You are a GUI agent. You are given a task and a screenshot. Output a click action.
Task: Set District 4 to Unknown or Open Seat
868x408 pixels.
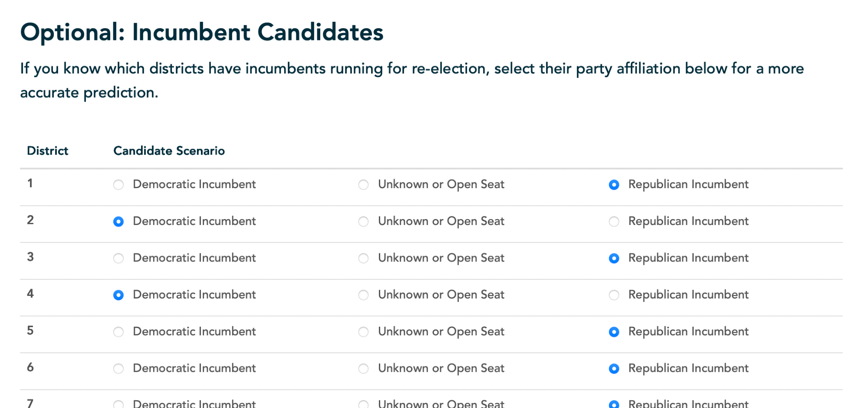364,295
